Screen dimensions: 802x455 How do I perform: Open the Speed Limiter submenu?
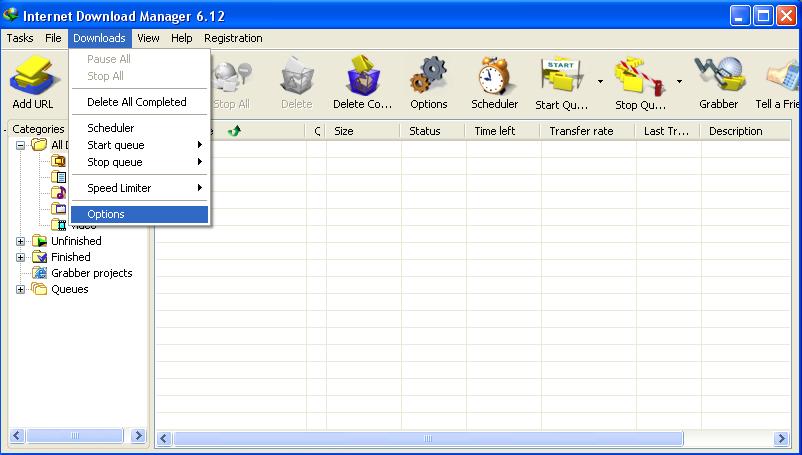point(140,188)
